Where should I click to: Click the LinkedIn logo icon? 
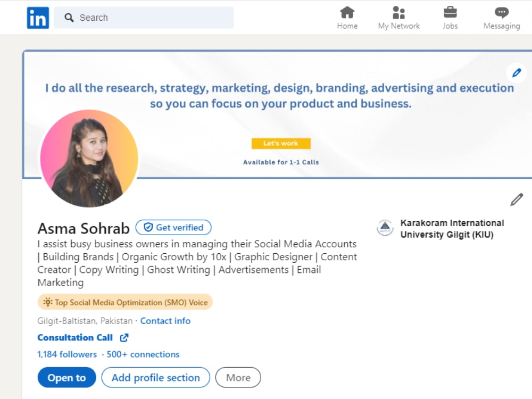(x=38, y=18)
